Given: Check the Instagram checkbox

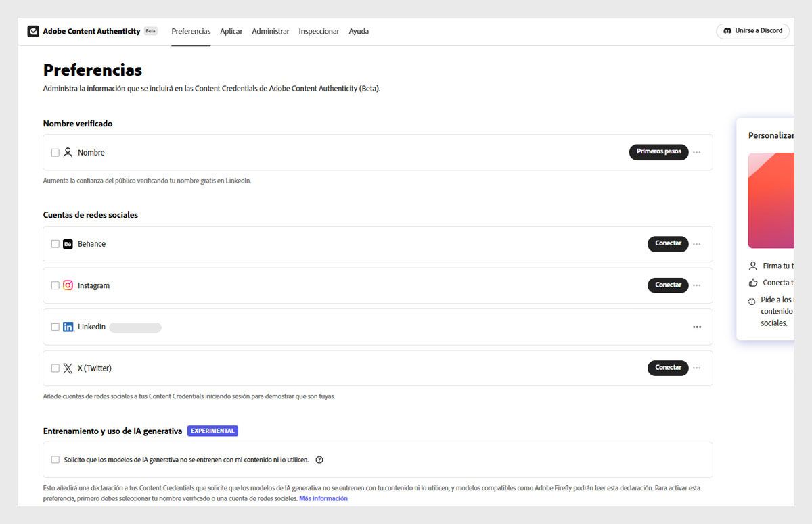Looking at the screenshot, I should point(55,285).
